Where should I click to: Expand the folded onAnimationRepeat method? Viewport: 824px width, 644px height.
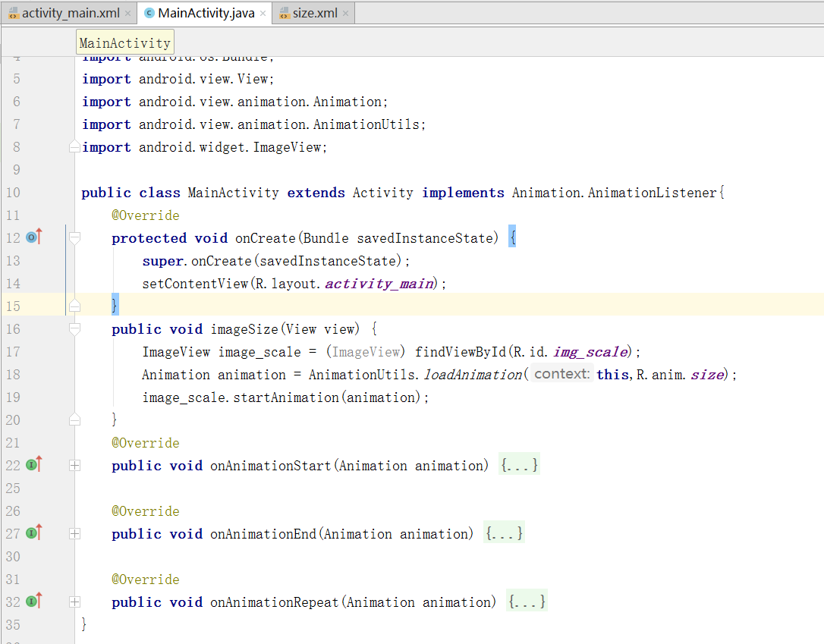click(x=74, y=602)
